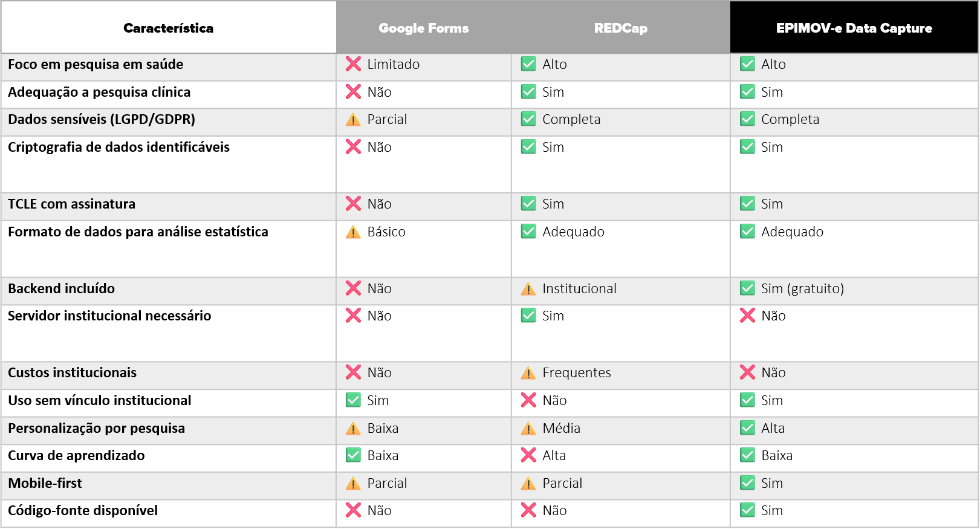This screenshot has height=529, width=980.
Task: Click red X in EPIMOV Servidor institucional row
Action: pos(747,316)
